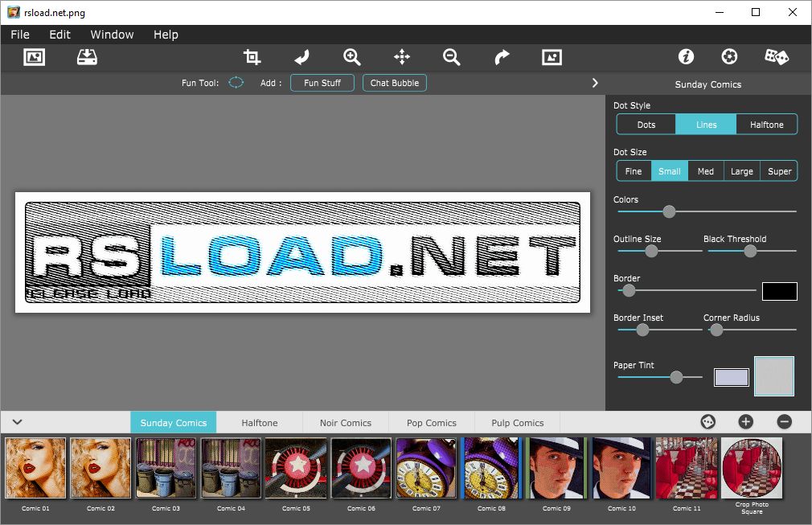
Task: Open the black Border color swatch
Action: tap(779, 292)
